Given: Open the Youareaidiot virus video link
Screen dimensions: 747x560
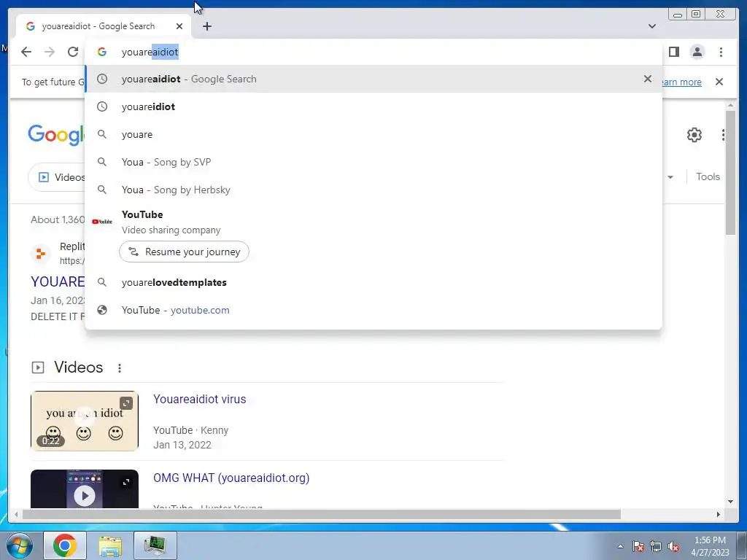Looking at the screenshot, I should [x=200, y=399].
